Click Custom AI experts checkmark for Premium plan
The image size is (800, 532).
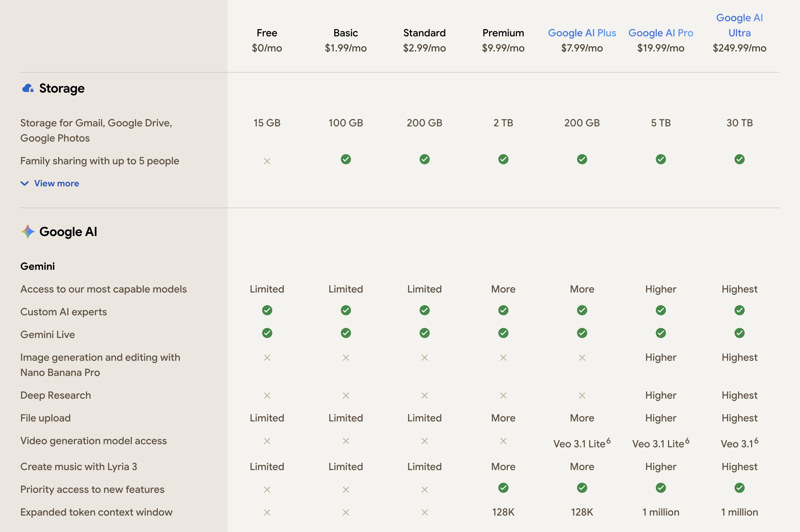503,310
